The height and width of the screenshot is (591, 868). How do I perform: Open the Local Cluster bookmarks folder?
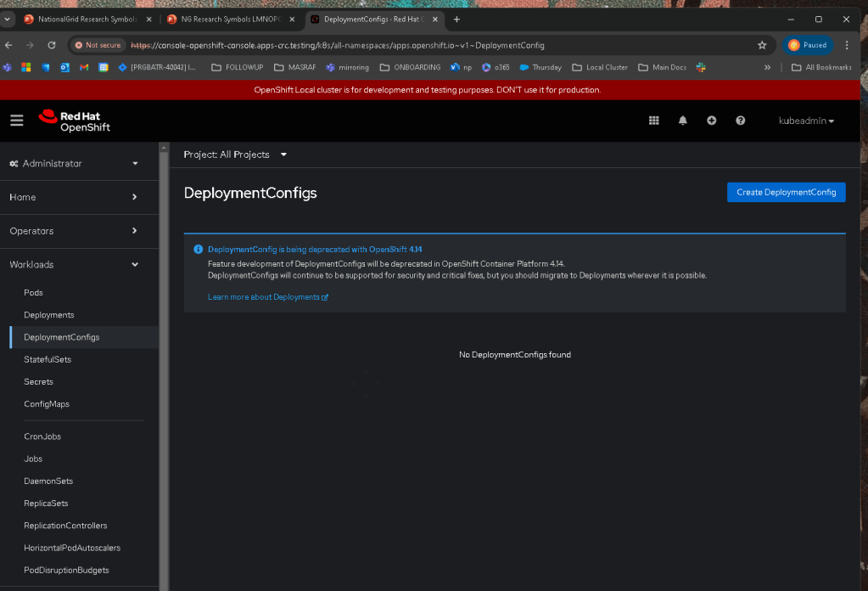(600, 67)
